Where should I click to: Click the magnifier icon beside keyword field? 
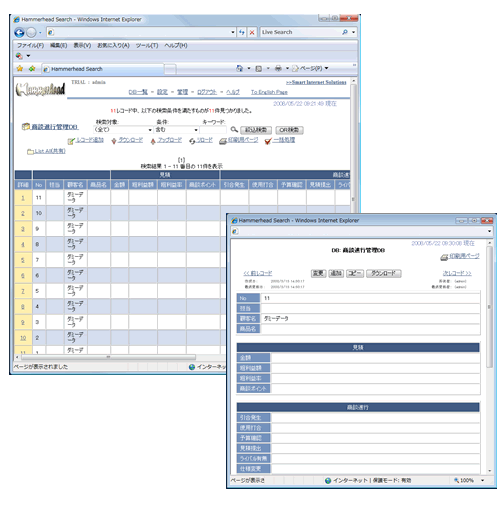tap(234, 129)
